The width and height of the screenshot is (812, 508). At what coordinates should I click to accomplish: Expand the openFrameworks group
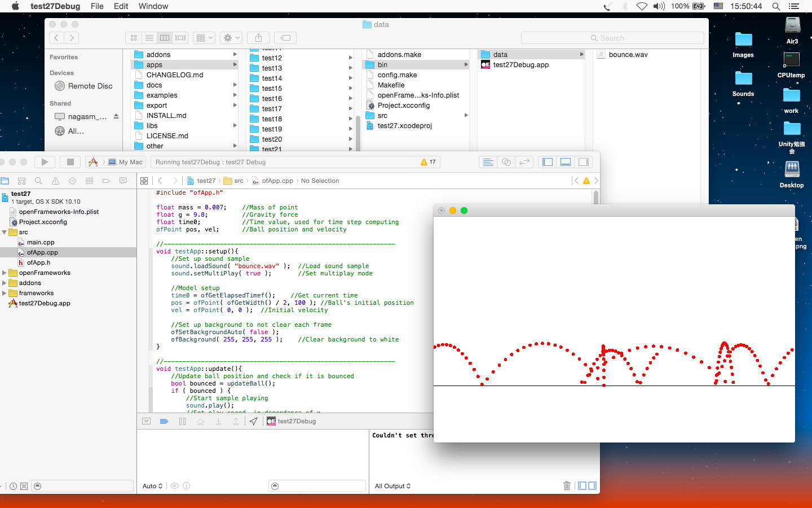[x=5, y=273]
